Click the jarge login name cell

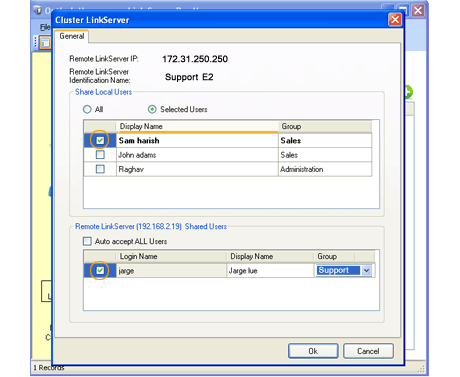click(171, 270)
